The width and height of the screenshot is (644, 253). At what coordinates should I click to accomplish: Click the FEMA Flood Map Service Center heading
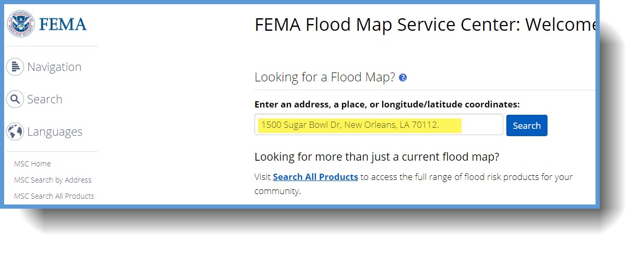[424, 25]
